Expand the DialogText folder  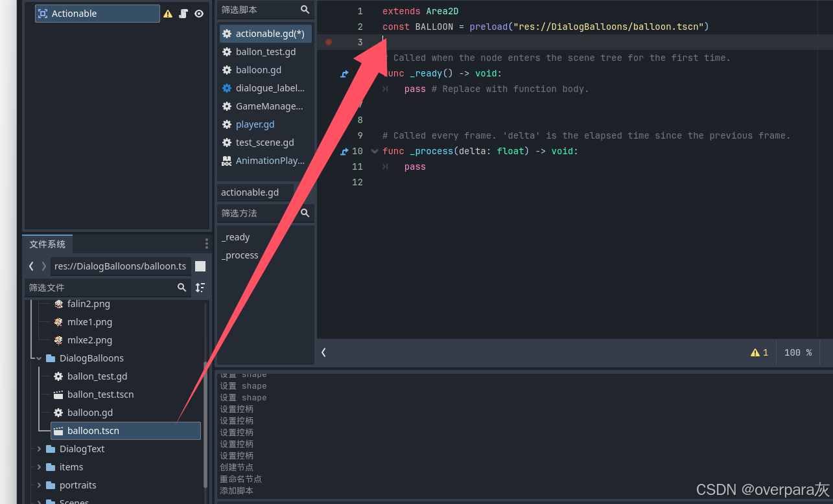click(39, 449)
